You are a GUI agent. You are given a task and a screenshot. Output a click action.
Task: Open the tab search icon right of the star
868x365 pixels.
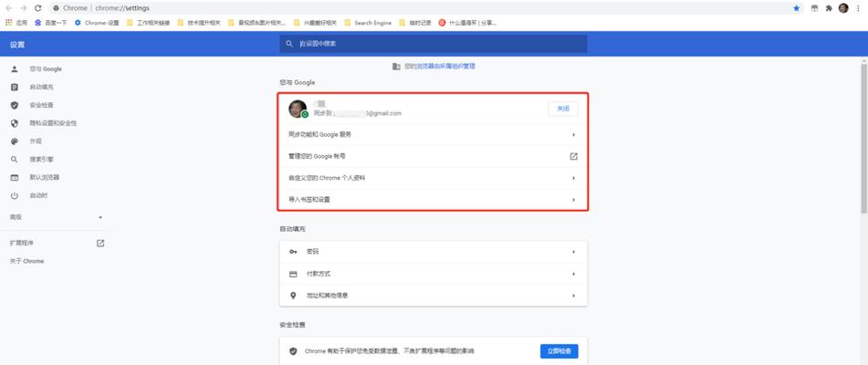pyautogui.click(x=814, y=8)
